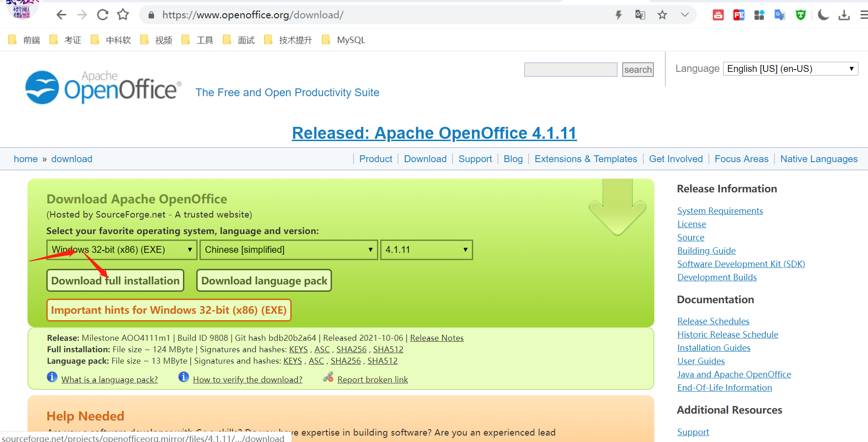Viewport: 868px width, 442px height.
Task: Open the 考证 bookmark folder
Action: (x=66, y=40)
